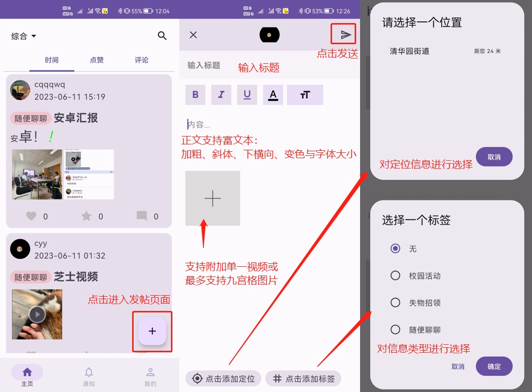Expand the 综合 sort dropdown
The width and height of the screenshot is (532, 392).
[24, 36]
